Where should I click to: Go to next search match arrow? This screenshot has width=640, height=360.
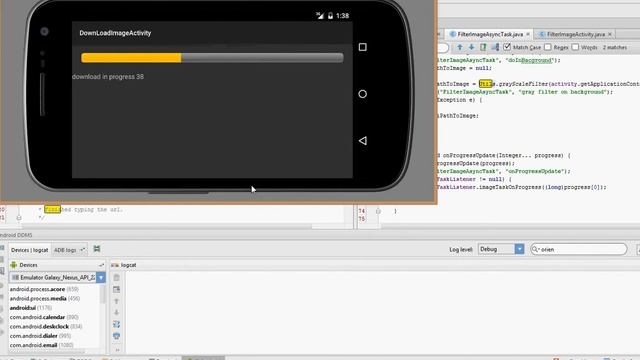point(471,47)
